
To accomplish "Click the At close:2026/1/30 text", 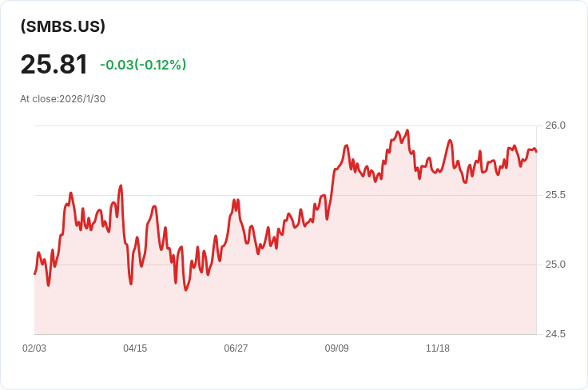I will point(63,99).
